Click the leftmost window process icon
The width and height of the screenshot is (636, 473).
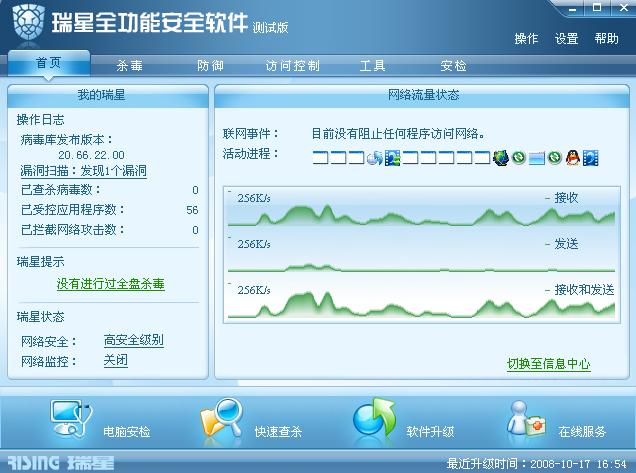pyautogui.click(x=320, y=157)
